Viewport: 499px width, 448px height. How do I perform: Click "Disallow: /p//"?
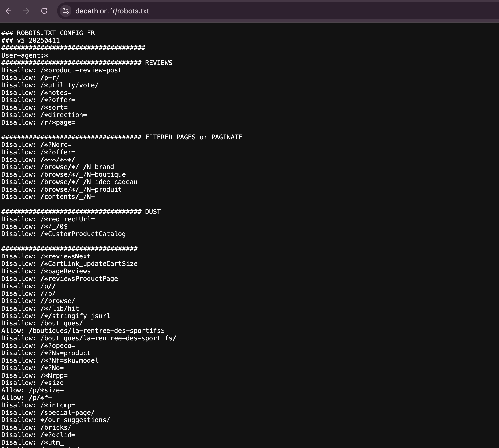coord(29,286)
